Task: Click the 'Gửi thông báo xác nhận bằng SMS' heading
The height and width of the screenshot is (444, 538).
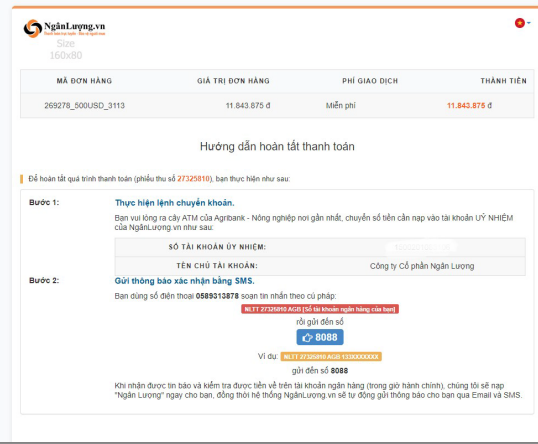Action: pos(185,281)
